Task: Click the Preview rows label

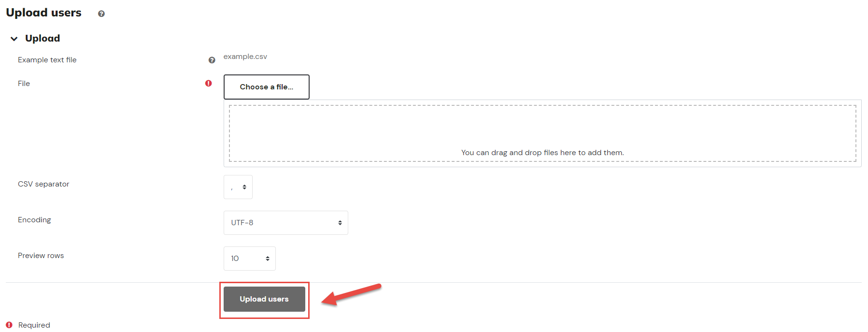Action: click(41, 256)
